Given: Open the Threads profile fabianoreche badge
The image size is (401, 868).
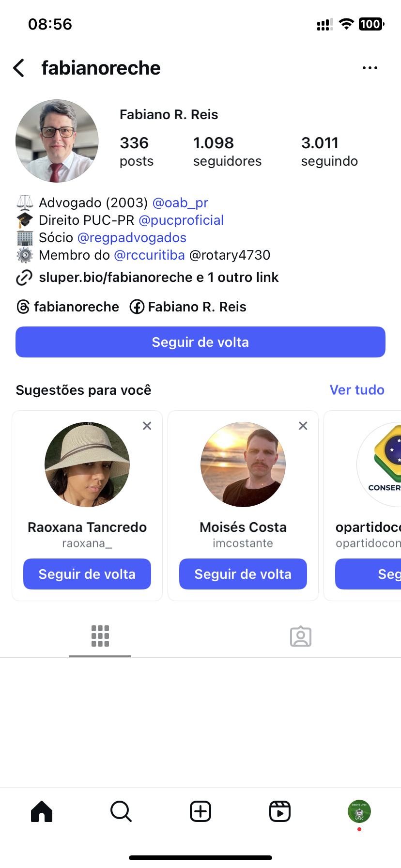Looking at the screenshot, I should (x=68, y=307).
